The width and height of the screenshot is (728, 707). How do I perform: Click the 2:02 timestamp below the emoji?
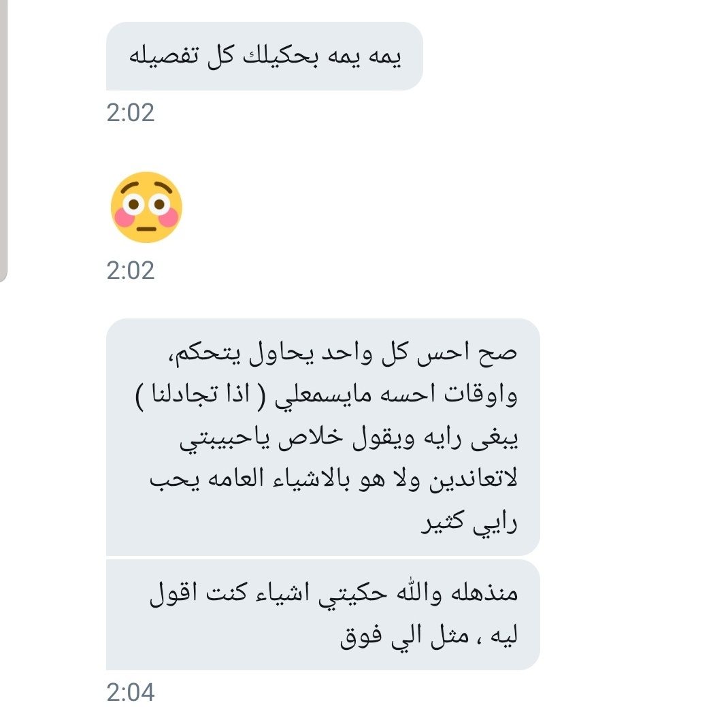pos(131,271)
